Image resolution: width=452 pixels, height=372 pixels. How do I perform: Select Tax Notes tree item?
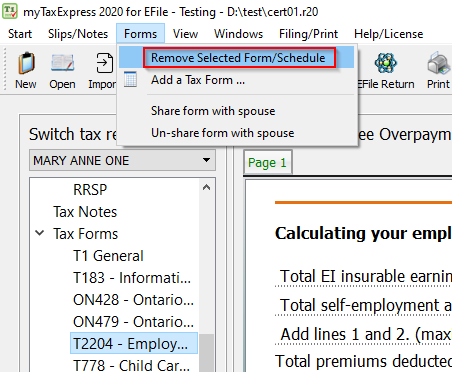(85, 212)
